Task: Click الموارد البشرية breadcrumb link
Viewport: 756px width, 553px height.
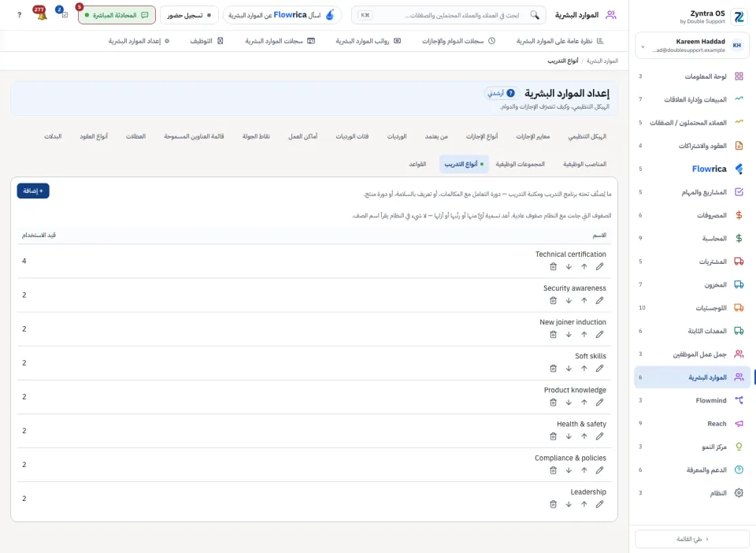Action: point(602,61)
